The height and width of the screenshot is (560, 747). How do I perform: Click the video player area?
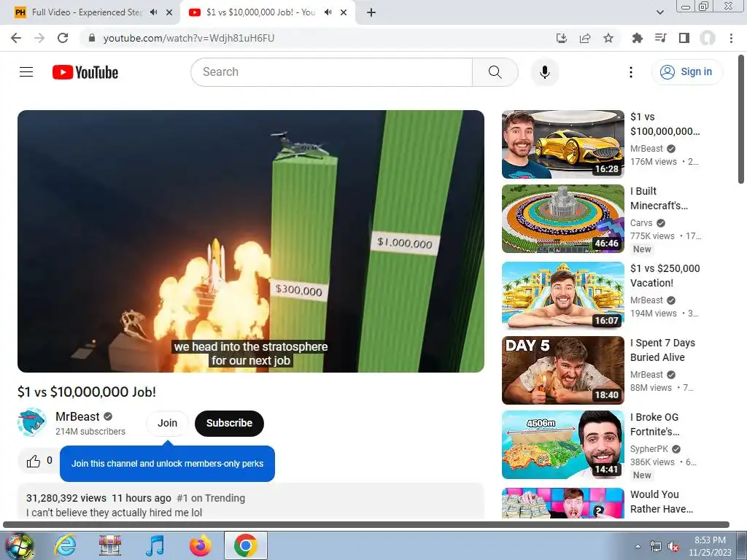click(251, 241)
